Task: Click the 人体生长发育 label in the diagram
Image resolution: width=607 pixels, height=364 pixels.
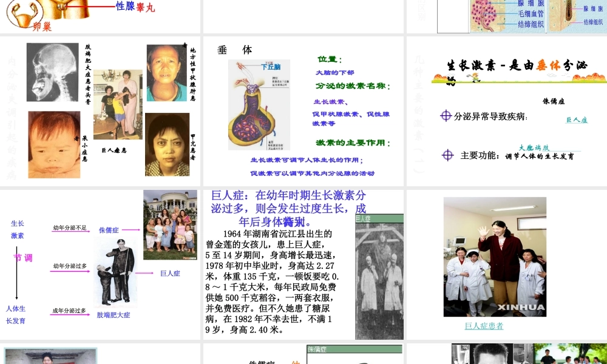Action: click(x=16, y=315)
